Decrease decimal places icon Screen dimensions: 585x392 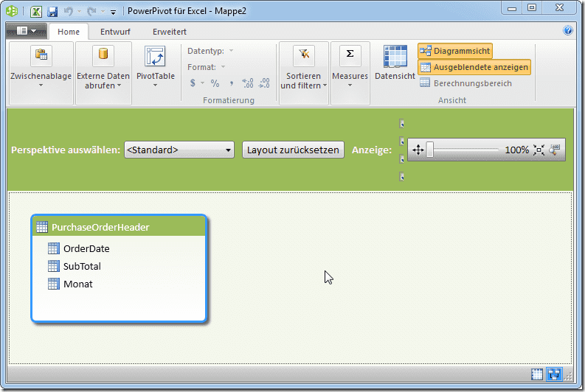[264, 83]
